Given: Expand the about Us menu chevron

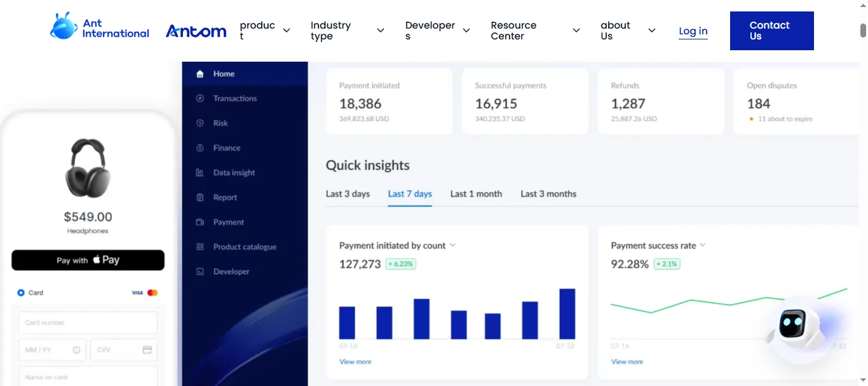Looking at the screenshot, I should click(652, 31).
